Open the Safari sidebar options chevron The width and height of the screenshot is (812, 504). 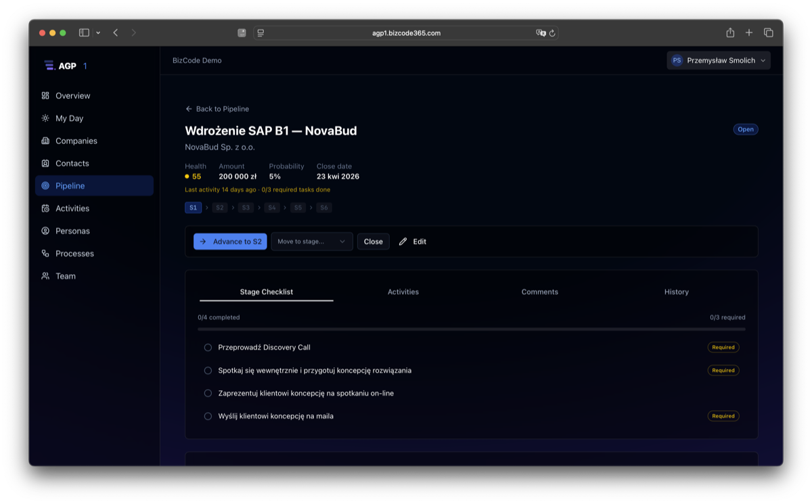click(x=98, y=33)
